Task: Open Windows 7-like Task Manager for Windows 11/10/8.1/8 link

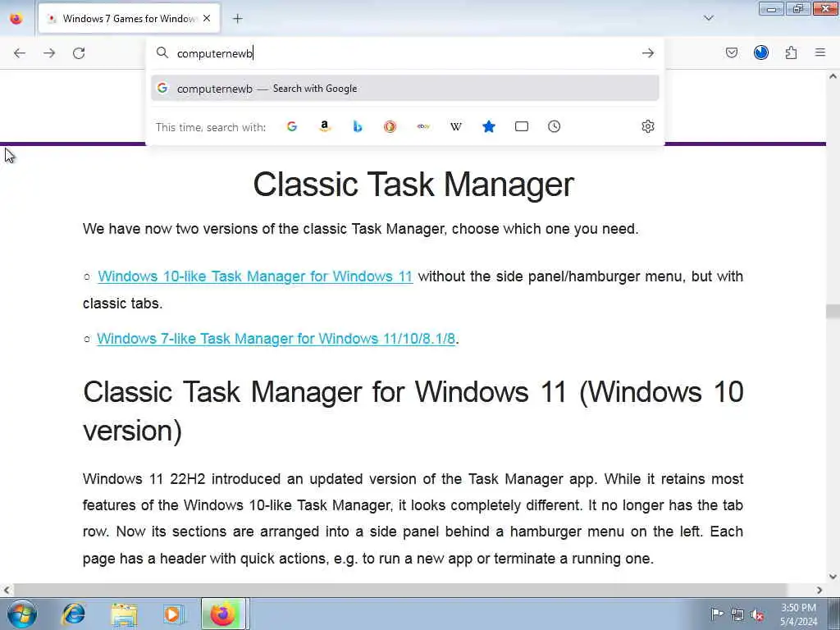Action: (x=276, y=339)
